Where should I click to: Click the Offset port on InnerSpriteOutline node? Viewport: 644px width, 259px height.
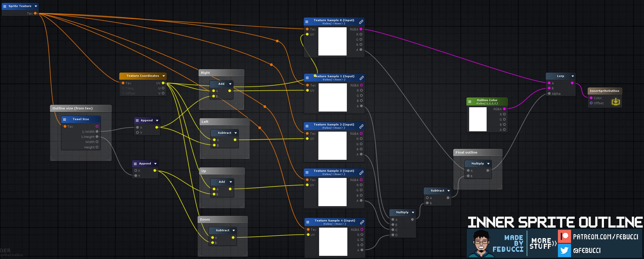[x=591, y=103]
